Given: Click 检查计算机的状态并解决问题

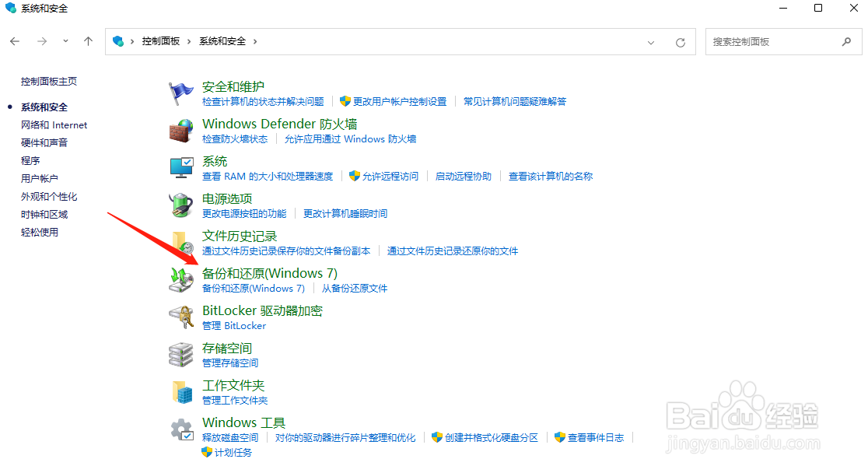Looking at the screenshot, I should tap(263, 102).
